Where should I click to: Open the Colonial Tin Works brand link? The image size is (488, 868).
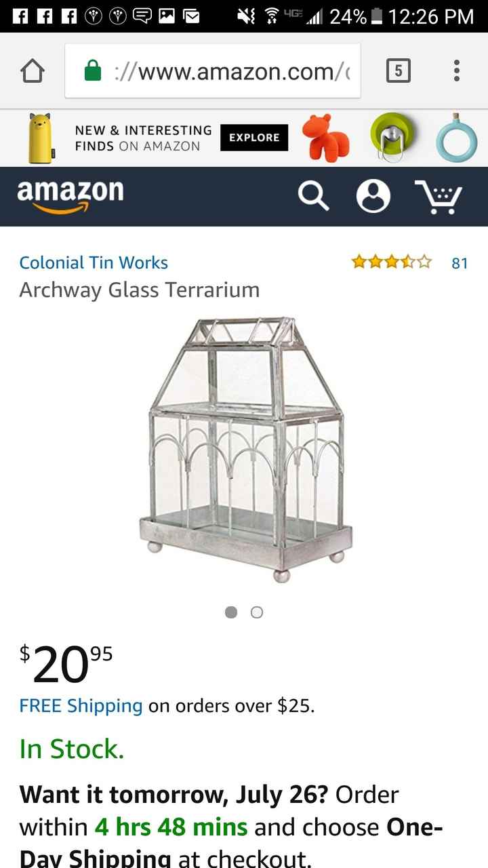(x=94, y=262)
